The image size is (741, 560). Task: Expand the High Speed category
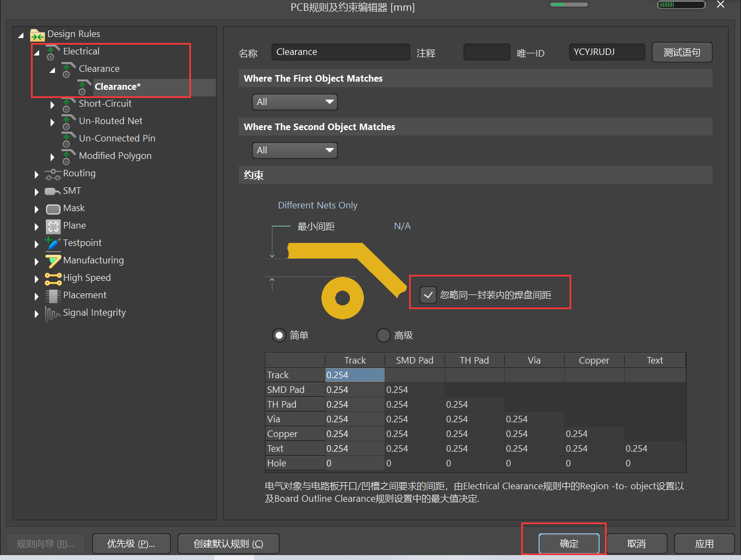pyautogui.click(x=36, y=279)
